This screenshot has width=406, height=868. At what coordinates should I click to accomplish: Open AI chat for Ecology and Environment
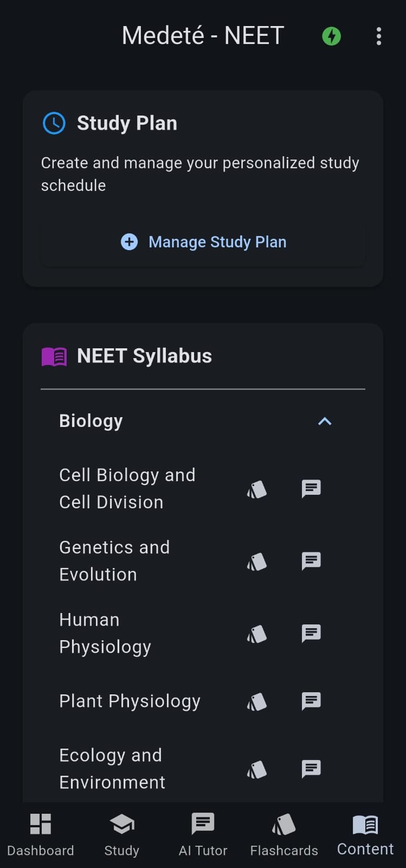311,769
